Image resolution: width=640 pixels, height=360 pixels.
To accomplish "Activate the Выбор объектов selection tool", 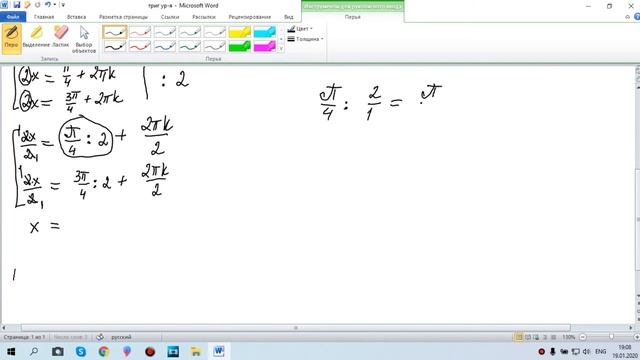I will (84, 40).
